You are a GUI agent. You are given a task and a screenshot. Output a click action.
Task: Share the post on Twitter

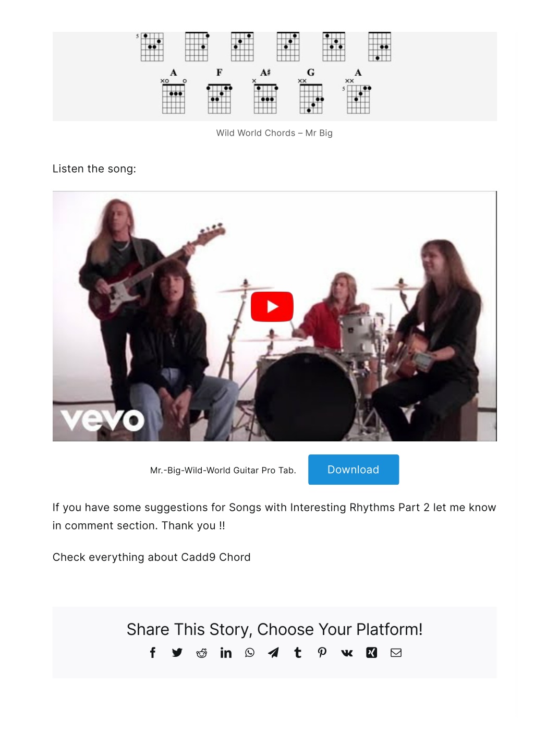(177, 653)
